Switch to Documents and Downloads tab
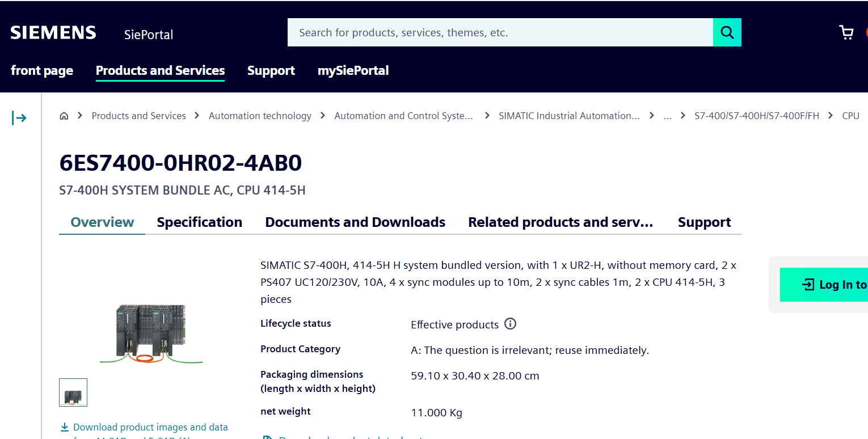Image resolution: width=868 pixels, height=439 pixels. [355, 222]
